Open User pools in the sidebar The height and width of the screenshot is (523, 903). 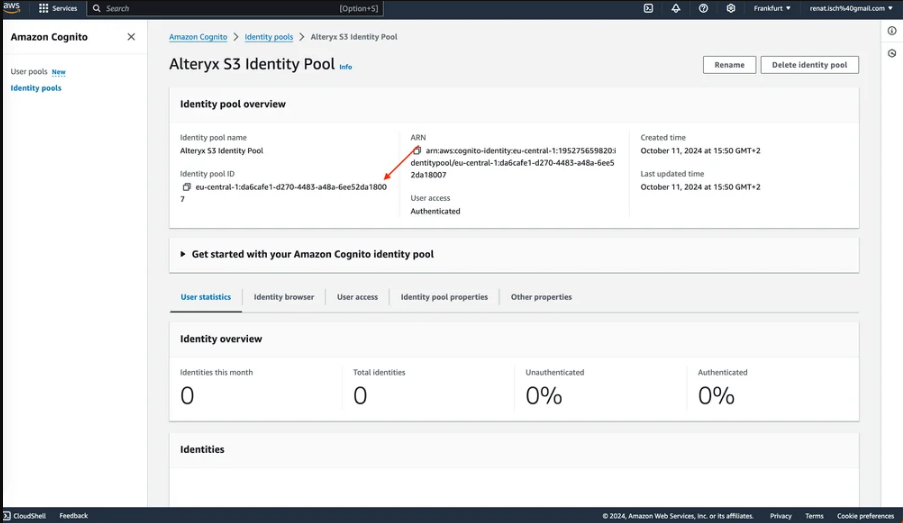click(x=29, y=71)
